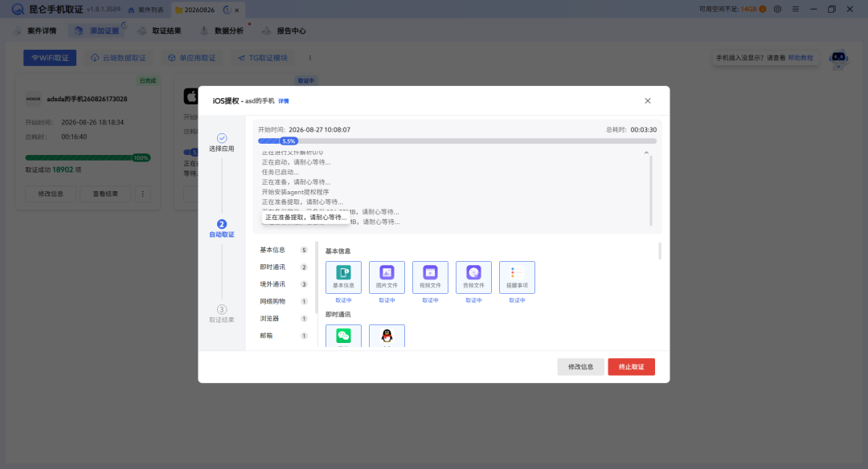Click the red 终止取证 button
This screenshot has height=469, width=868.
click(x=631, y=367)
